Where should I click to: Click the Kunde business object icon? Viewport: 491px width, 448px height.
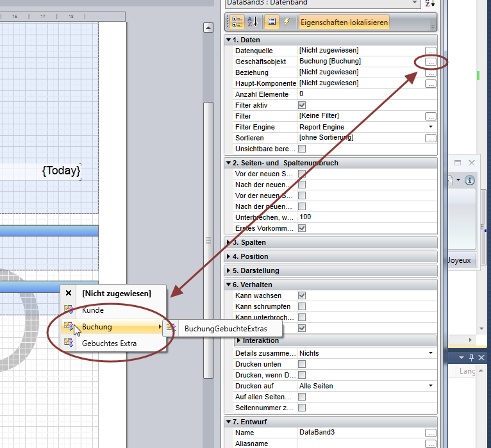pyautogui.click(x=69, y=310)
